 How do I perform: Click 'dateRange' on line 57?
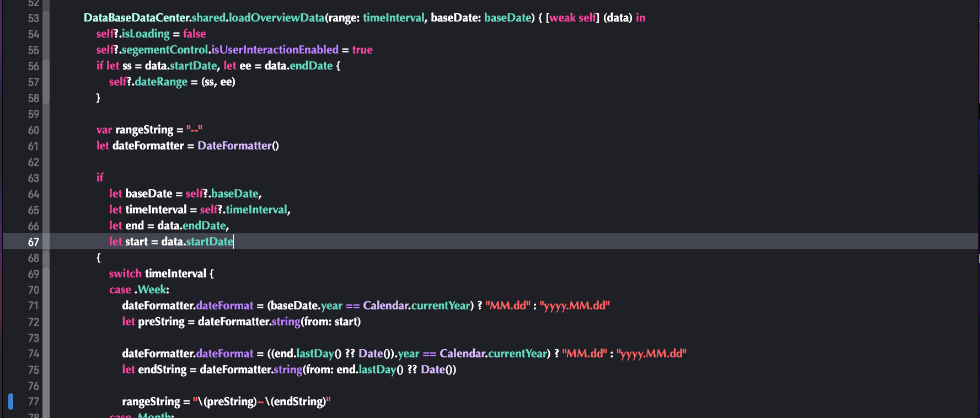click(x=161, y=82)
